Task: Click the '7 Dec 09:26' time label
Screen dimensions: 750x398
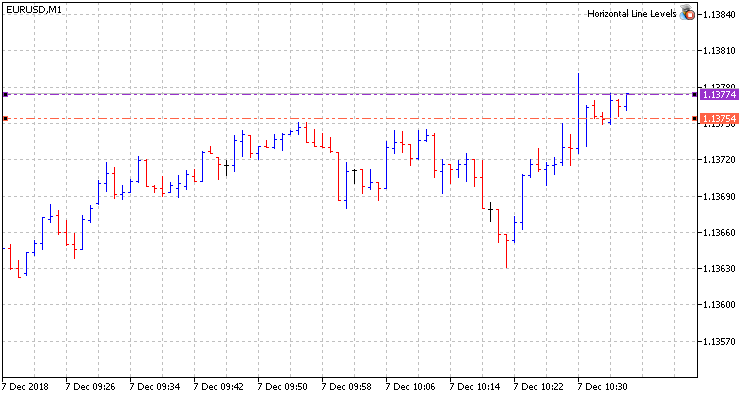Action: (x=91, y=387)
